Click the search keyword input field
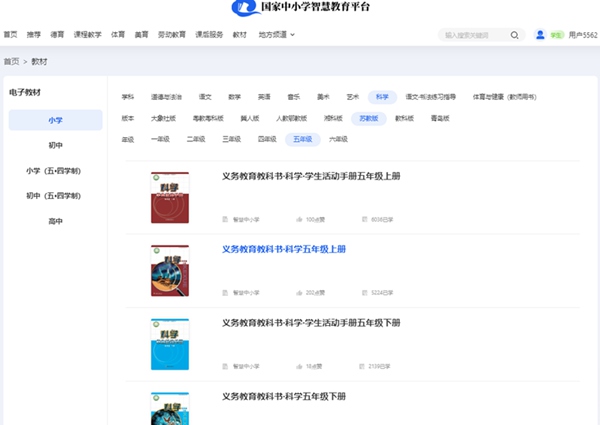Viewport: 600px width, 425px height. click(x=474, y=35)
